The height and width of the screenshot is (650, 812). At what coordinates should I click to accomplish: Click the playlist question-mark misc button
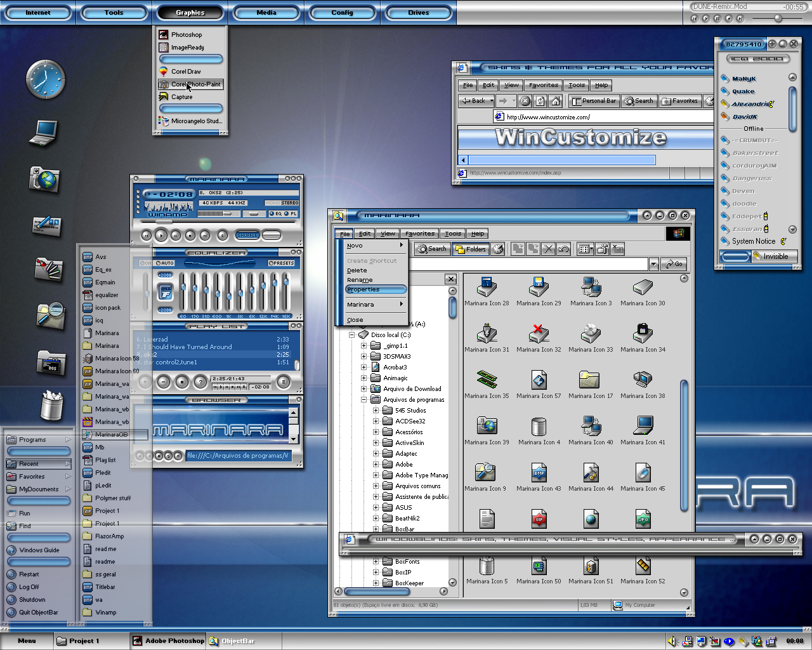(x=200, y=381)
